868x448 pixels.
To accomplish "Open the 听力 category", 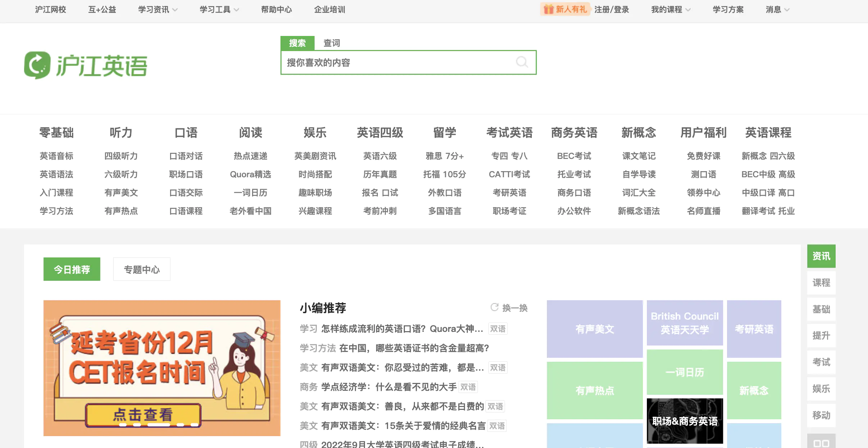I will 121,133.
